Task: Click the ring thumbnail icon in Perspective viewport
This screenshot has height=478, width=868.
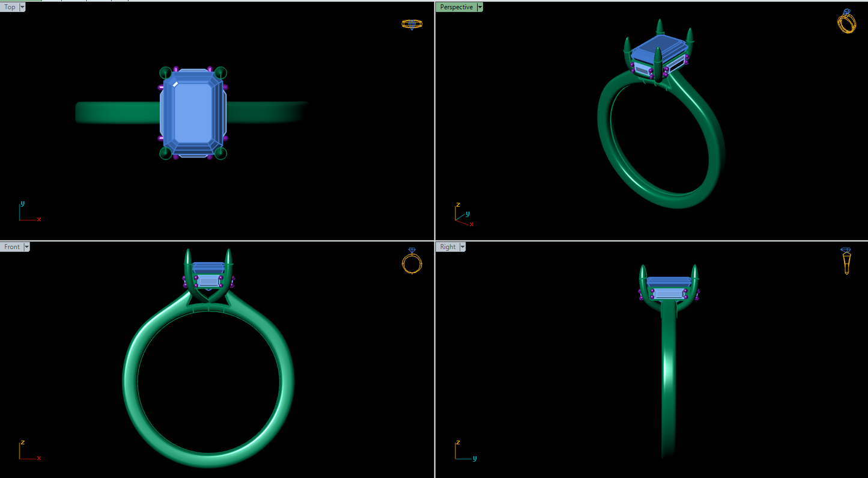Action: click(846, 22)
